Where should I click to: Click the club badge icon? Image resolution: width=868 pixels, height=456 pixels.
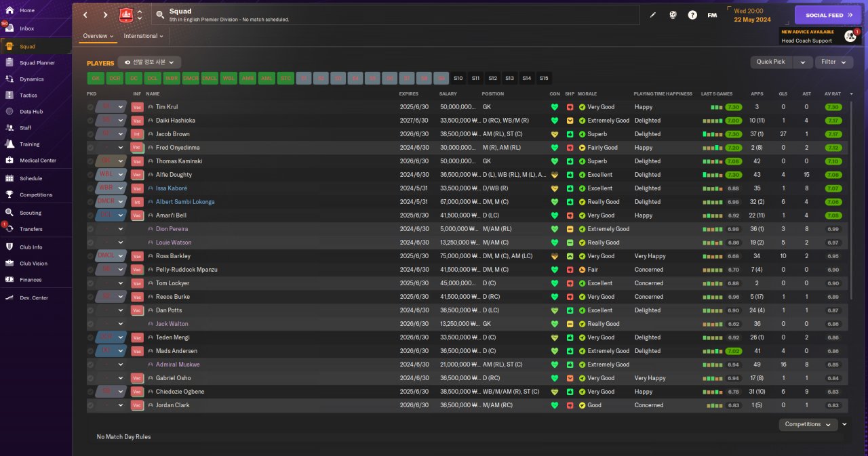click(x=126, y=14)
